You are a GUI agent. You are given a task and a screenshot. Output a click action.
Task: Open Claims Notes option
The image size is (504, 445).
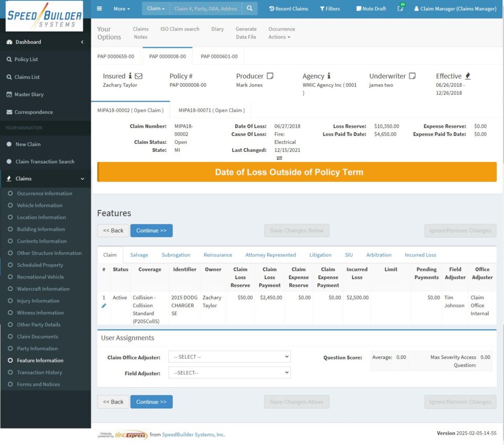click(141, 33)
